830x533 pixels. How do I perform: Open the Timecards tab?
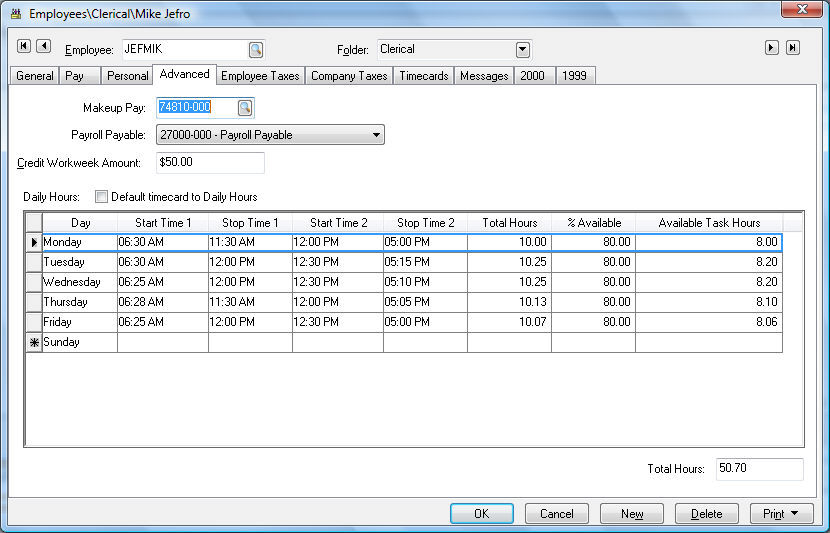[423, 76]
